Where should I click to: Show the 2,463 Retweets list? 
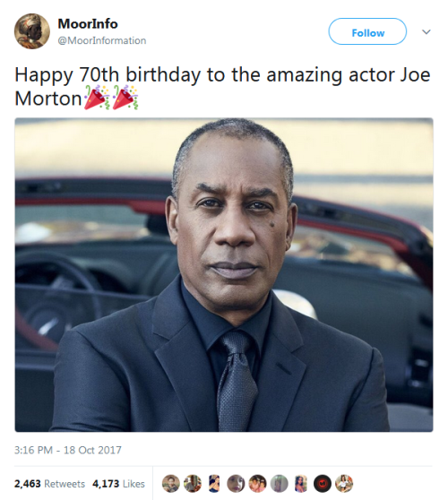(49, 484)
